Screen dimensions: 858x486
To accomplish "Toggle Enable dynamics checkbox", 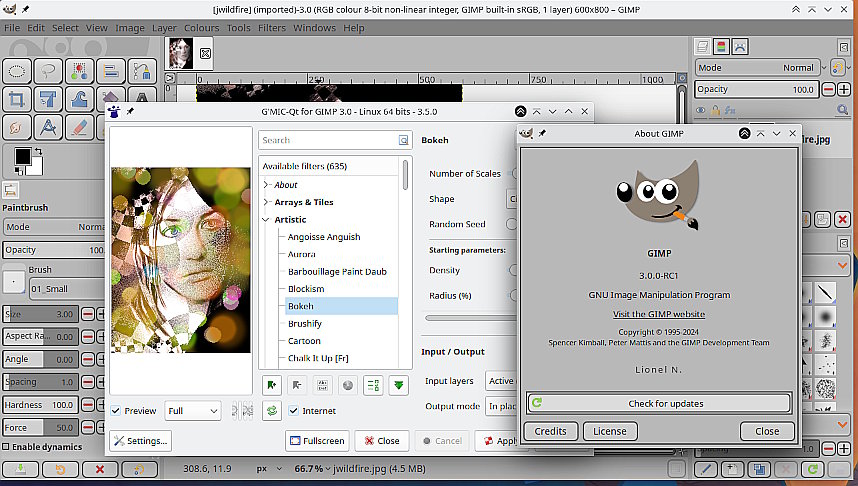I will (x=5, y=447).
